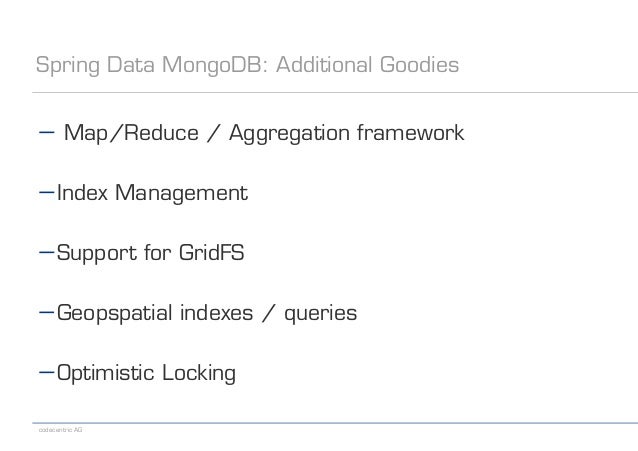Click the "Map/Reduce" text

point(131,133)
